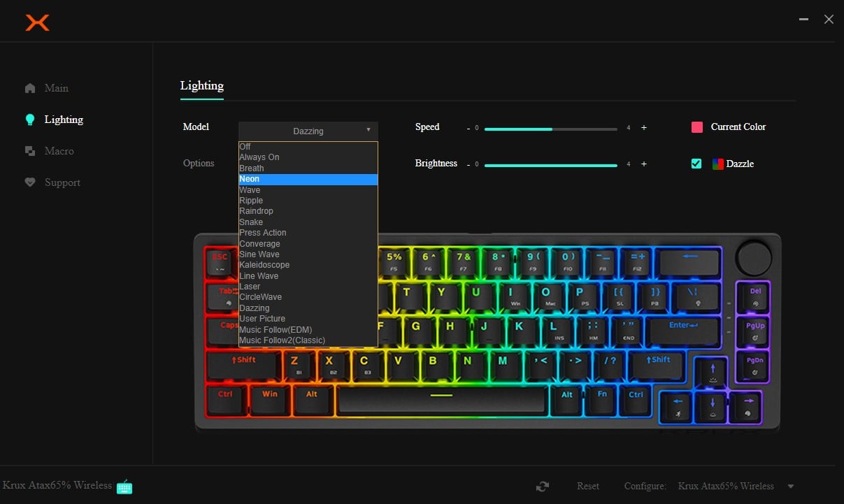
Task: Click the Speed slider track
Action: pos(550,129)
